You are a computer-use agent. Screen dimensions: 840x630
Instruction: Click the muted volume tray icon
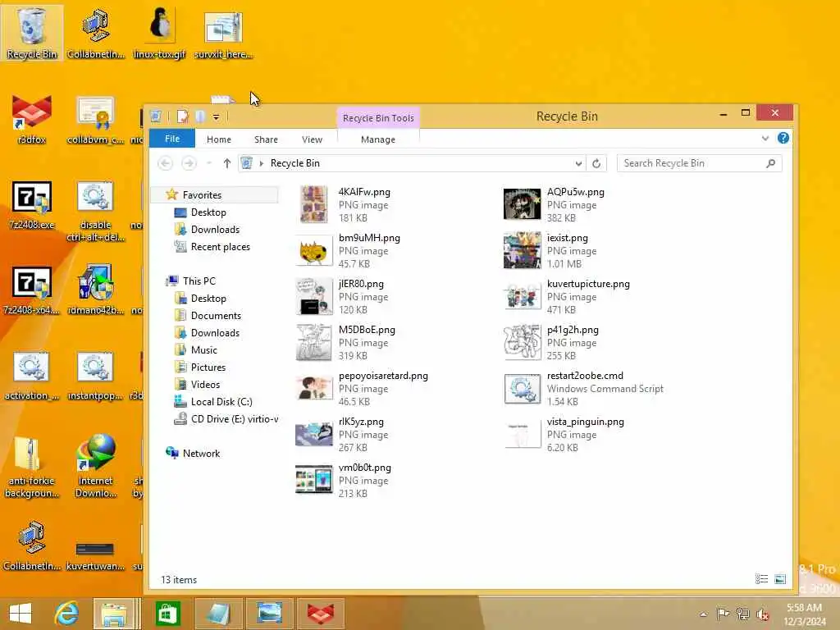point(762,614)
